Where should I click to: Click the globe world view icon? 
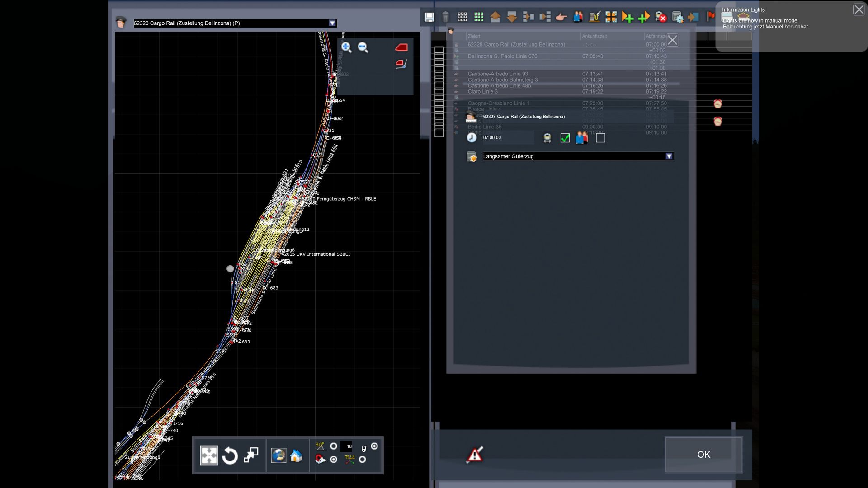pyautogui.click(x=278, y=455)
